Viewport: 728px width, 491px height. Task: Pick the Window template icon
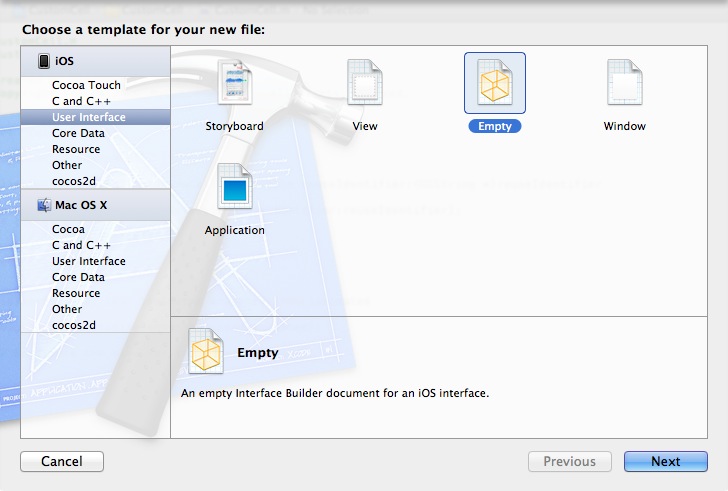tap(624, 85)
